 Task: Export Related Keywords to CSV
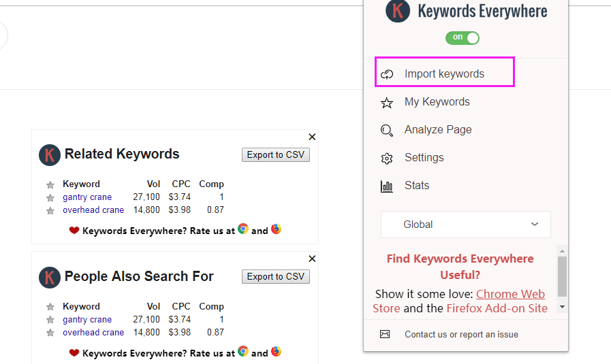(x=276, y=155)
